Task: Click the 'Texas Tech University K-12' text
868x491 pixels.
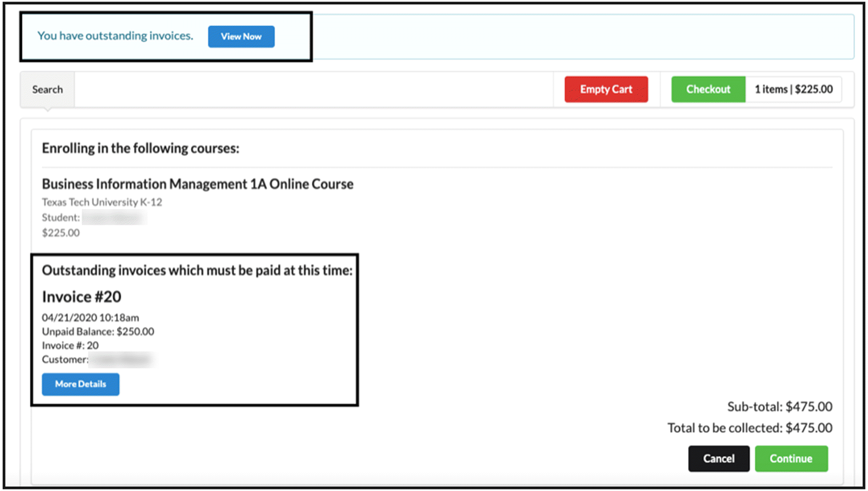Action: pos(102,202)
